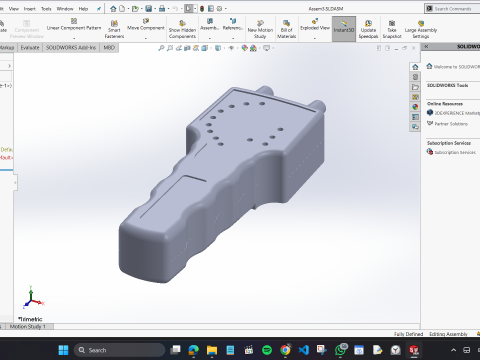Click the Select cursor tool

pyautogui.click(x=189, y=9)
